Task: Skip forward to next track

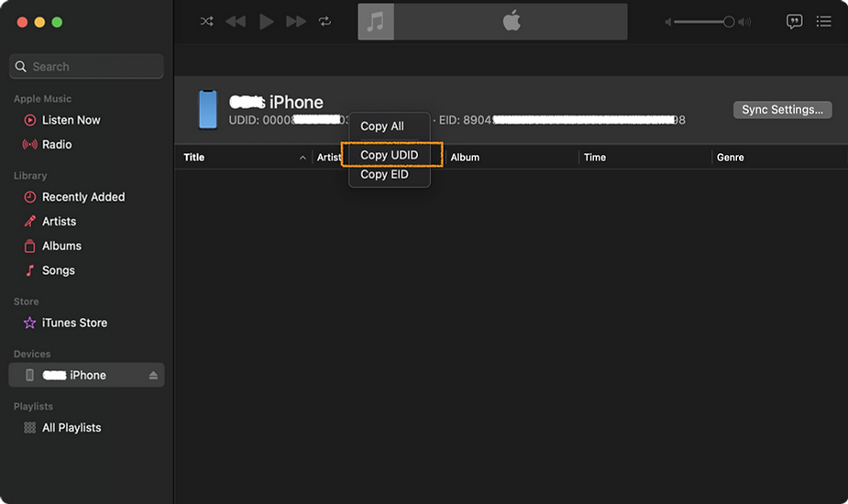Action: coord(296,22)
